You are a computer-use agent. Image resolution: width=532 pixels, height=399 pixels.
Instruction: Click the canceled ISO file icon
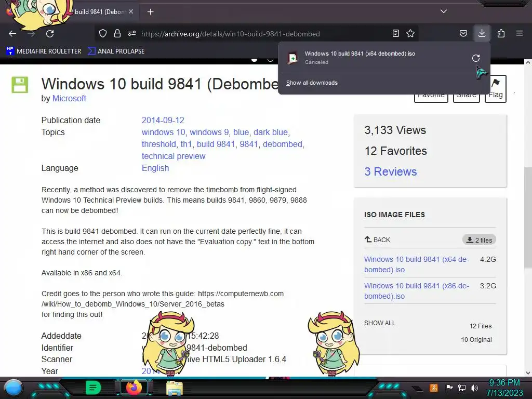point(292,58)
